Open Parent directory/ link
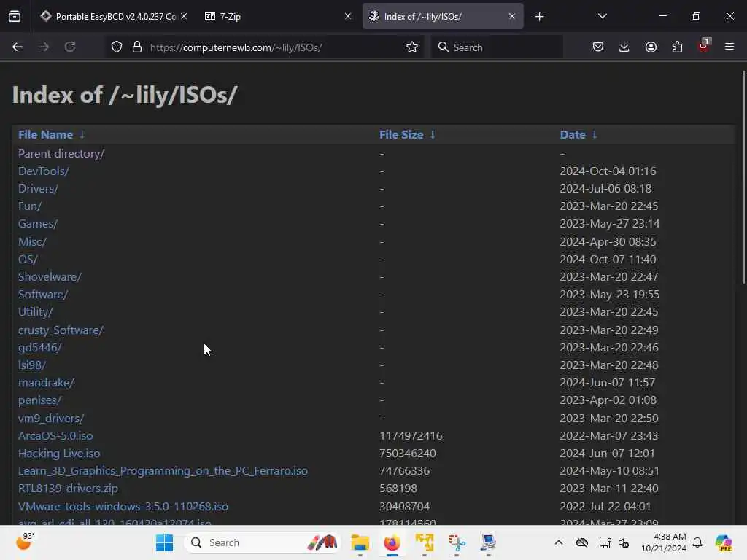 pyautogui.click(x=61, y=153)
